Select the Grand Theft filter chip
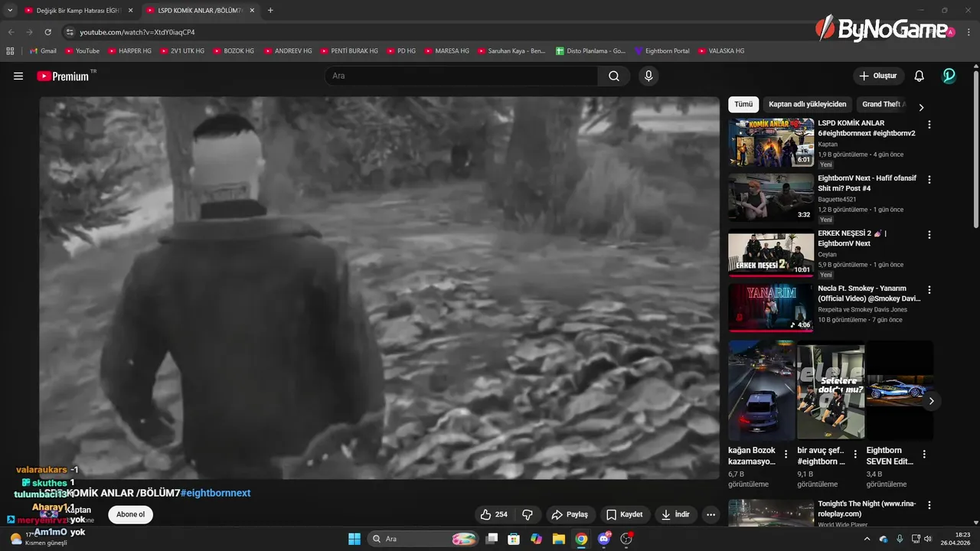Screen dimensions: 980x551 click(884, 104)
